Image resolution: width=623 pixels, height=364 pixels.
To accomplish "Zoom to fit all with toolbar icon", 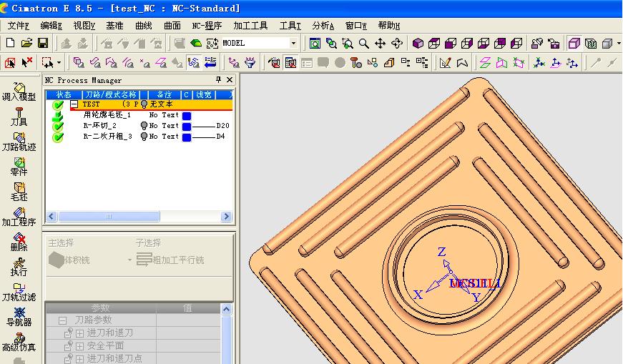I will point(315,43).
